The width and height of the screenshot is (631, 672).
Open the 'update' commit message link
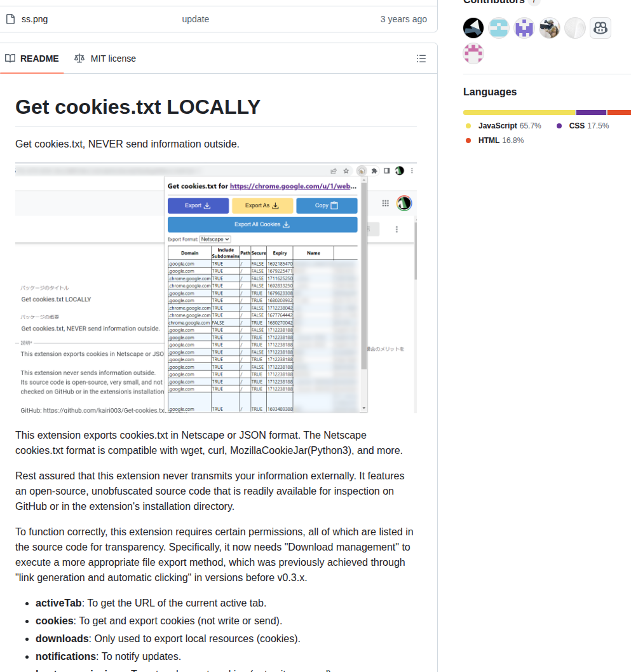click(195, 19)
